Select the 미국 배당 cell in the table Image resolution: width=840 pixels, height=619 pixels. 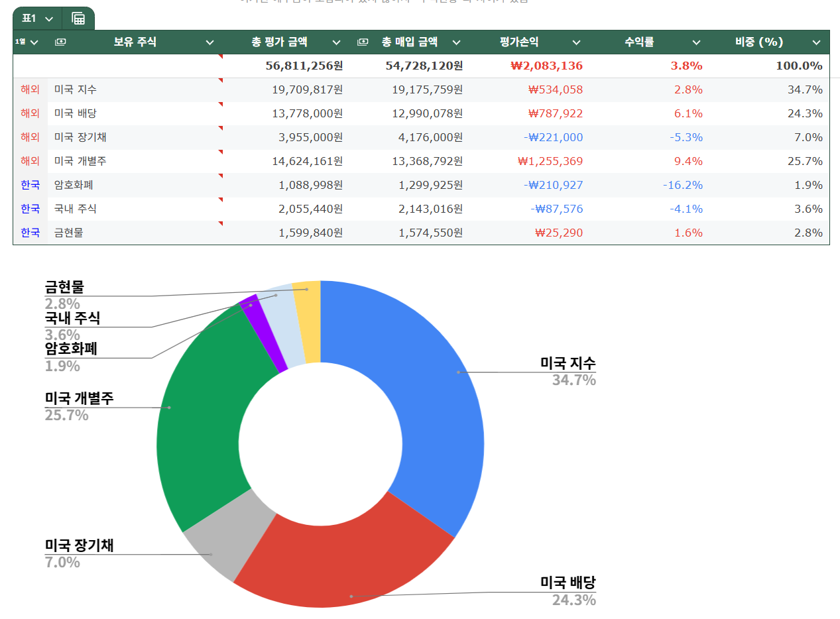[135, 113]
